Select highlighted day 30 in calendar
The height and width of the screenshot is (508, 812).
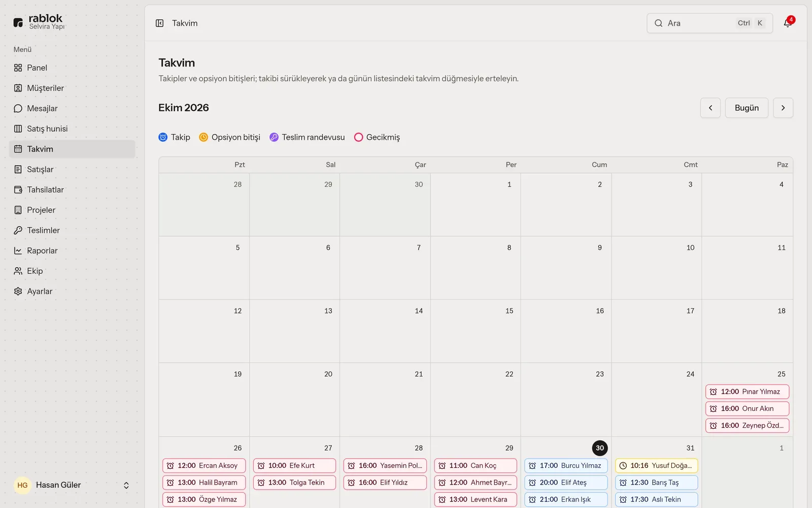[600, 448]
